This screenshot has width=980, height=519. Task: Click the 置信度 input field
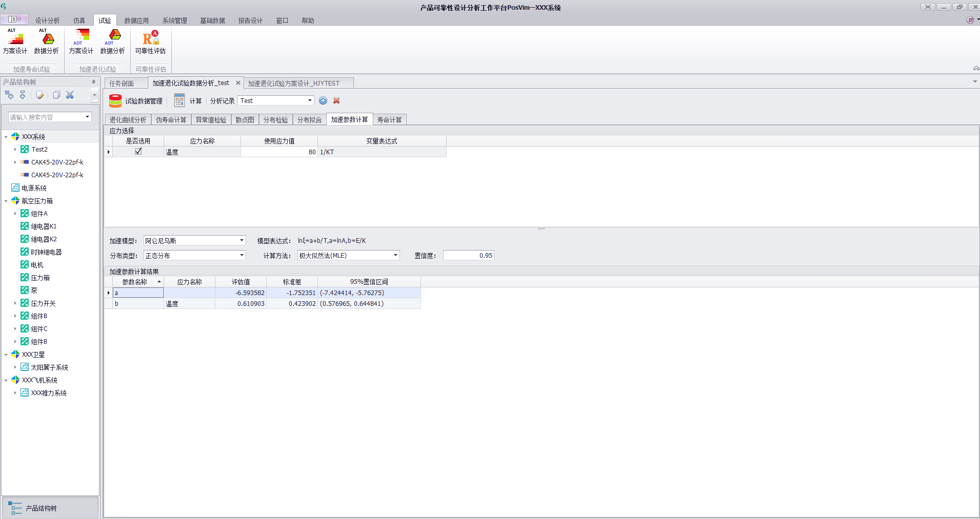click(468, 256)
